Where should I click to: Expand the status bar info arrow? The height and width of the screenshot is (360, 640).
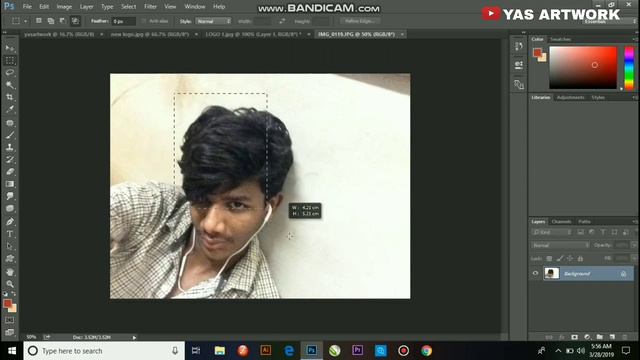(x=134, y=337)
